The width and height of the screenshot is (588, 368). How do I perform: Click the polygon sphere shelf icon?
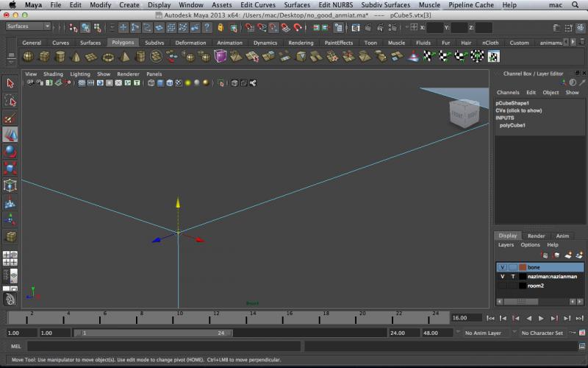click(28, 57)
